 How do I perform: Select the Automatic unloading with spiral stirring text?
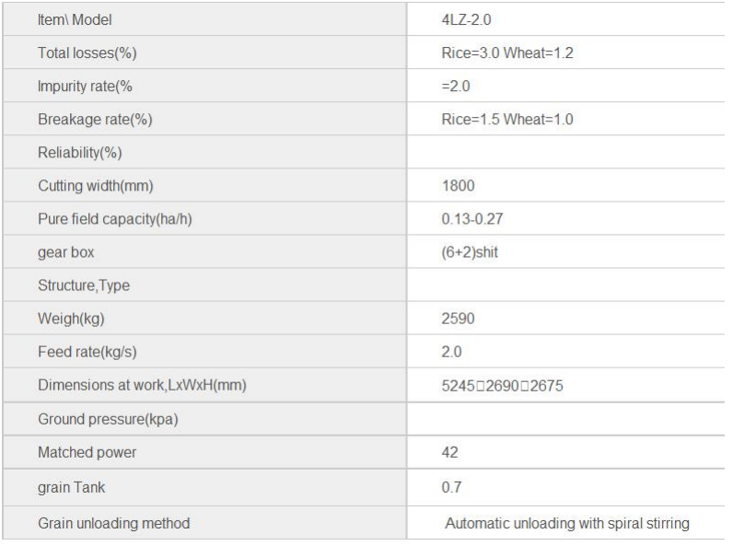[x=567, y=523]
